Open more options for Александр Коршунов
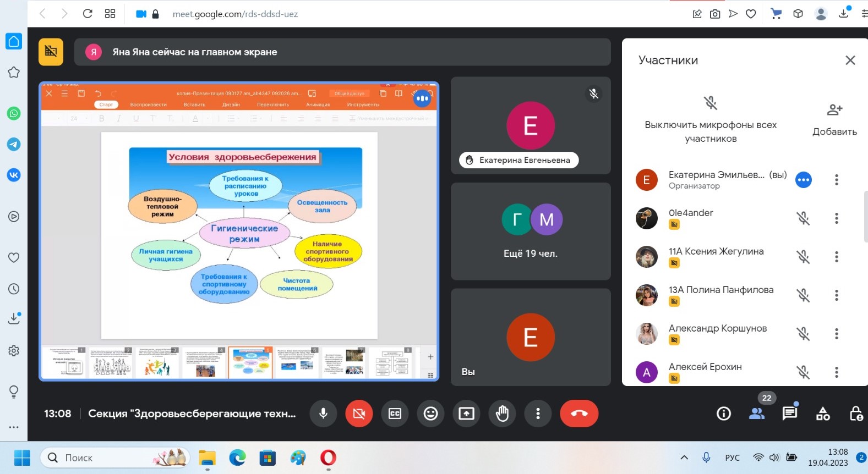This screenshot has width=868, height=474. tap(837, 334)
